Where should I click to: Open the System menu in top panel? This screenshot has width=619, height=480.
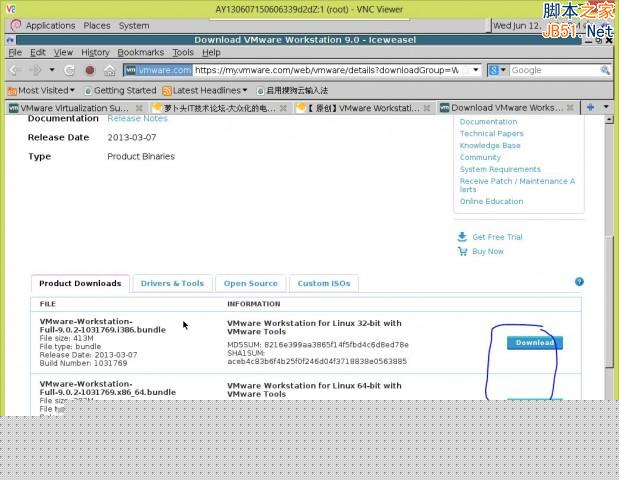[134, 26]
